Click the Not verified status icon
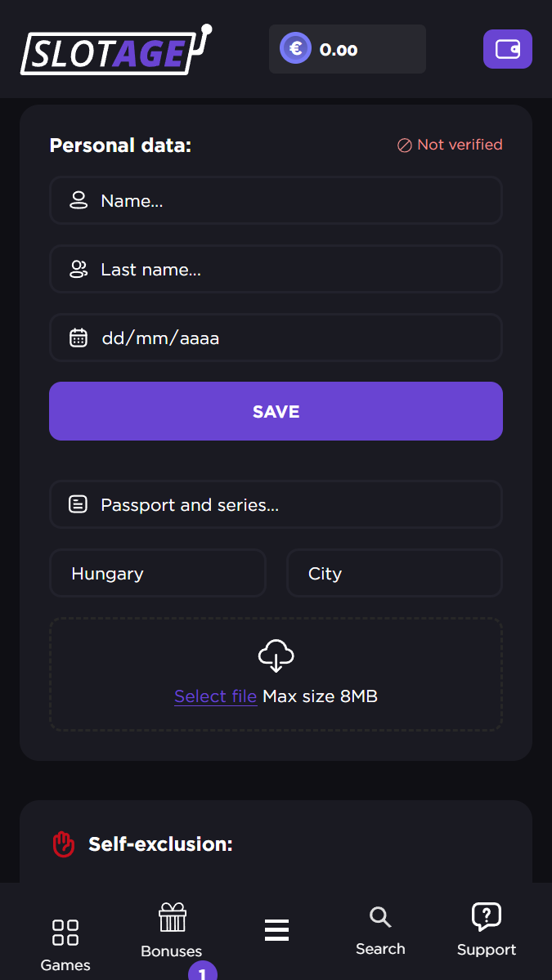 pos(404,145)
